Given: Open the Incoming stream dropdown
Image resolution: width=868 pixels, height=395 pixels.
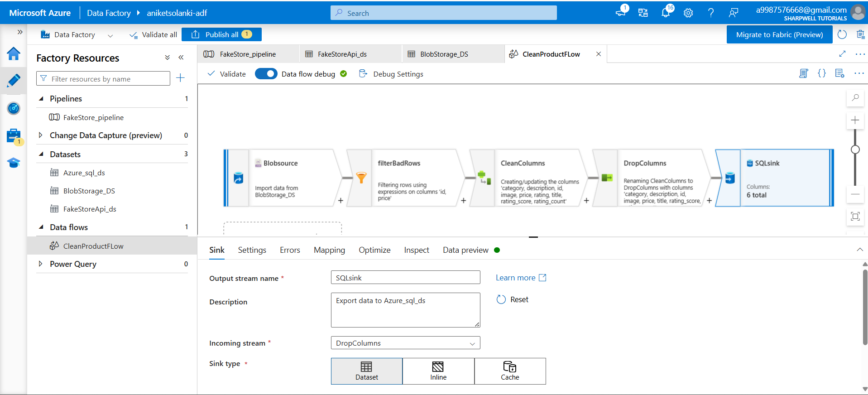Looking at the screenshot, I should 405,343.
